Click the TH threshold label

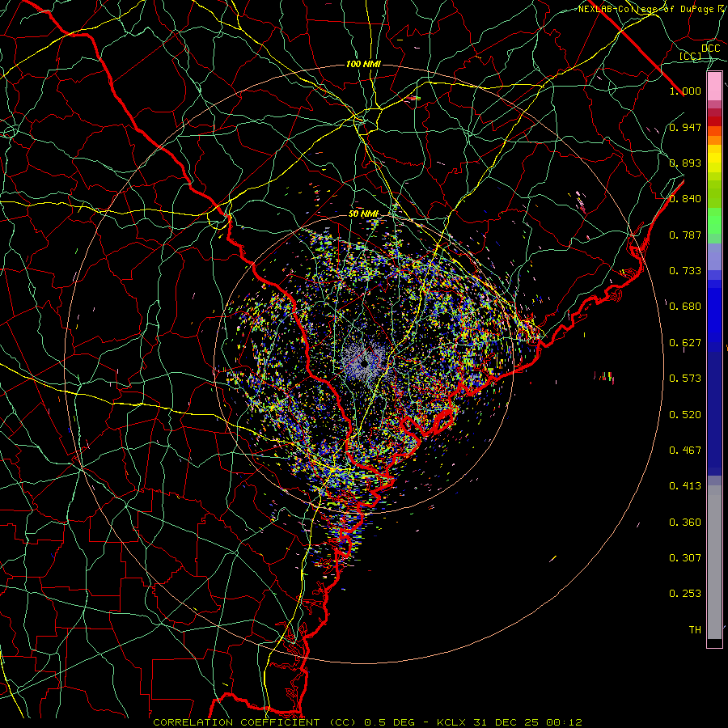(x=695, y=630)
